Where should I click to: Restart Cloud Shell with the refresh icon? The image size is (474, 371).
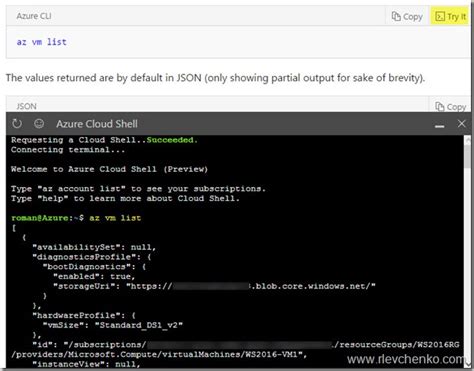point(17,124)
